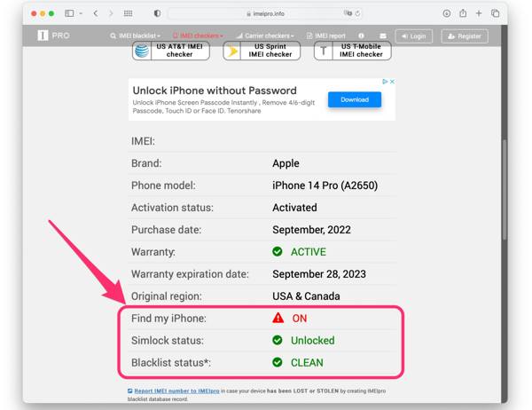
Task: Show all tabs icon at far right
Action: pyautogui.click(x=495, y=13)
